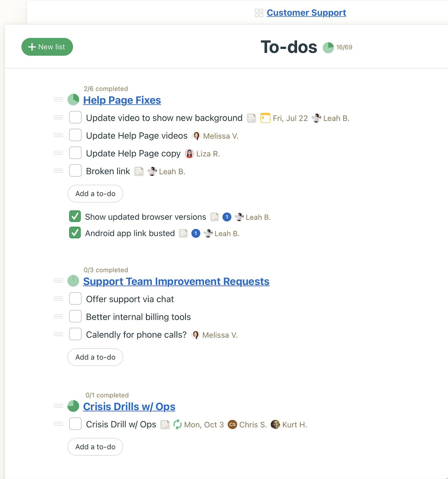This screenshot has height=479, width=448.
Task: Click the 16/69 progress pie indicator
Action: pyautogui.click(x=329, y=47)
